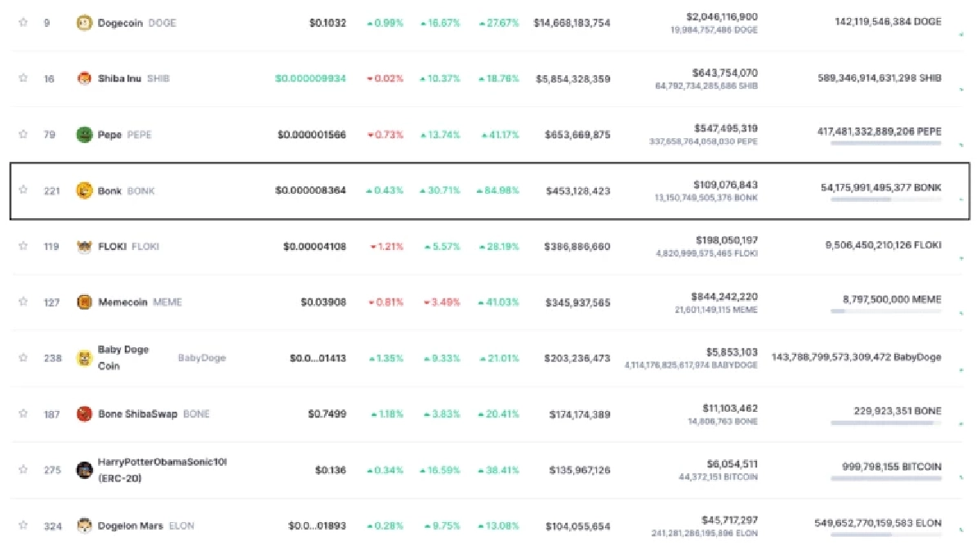980x550 pixels.
Task: Click the Baby Doge Coin logo
Action: 83,358
